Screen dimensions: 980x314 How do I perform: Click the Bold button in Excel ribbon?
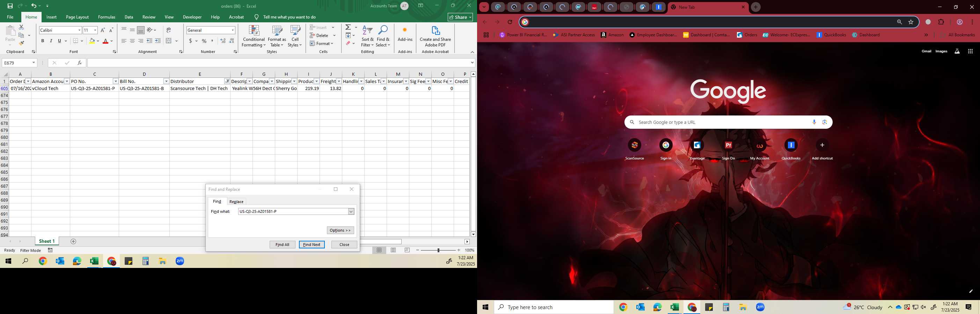(43, 41)
